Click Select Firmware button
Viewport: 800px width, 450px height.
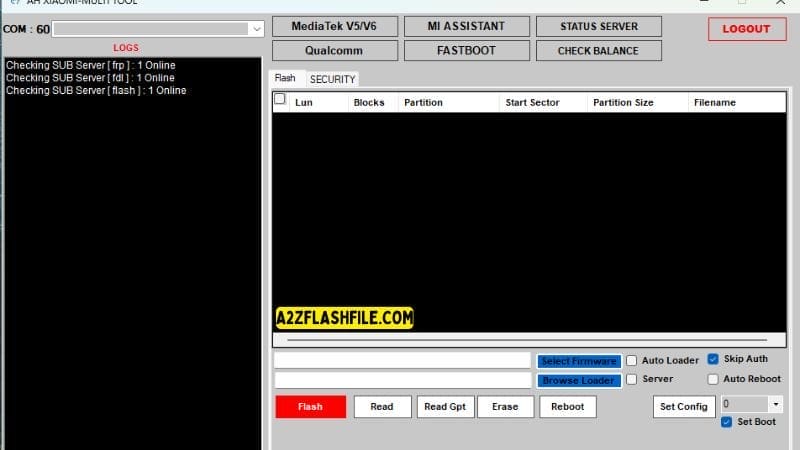579,361
